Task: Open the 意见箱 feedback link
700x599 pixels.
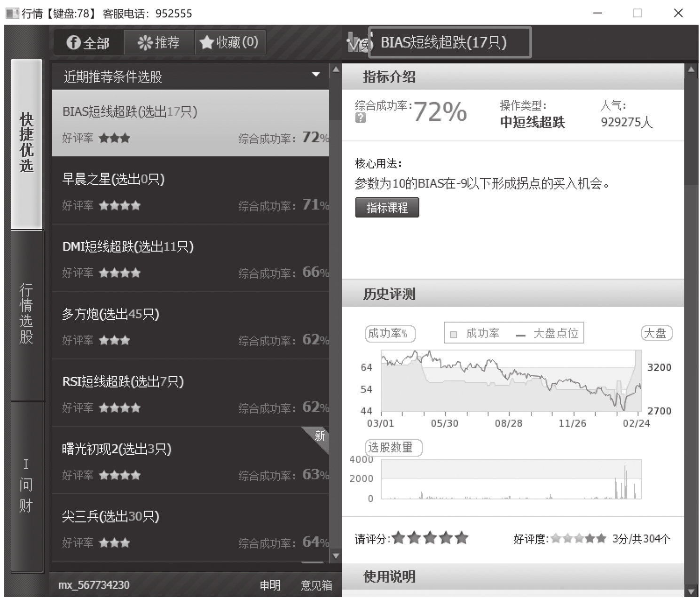Action: [x=316, y=585]
